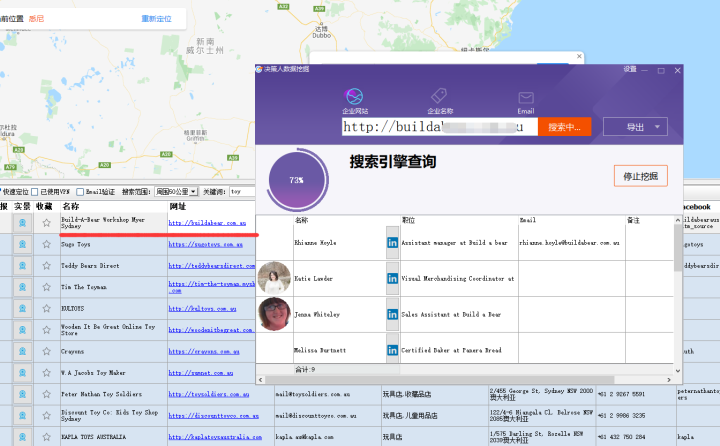Enable the Email验证 checkbox
Viewport: 720px width, 446px height.
click(x=80, y=192)
